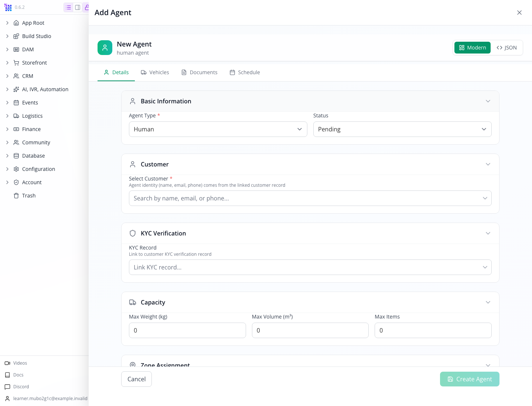The width and height of the screenshot is (532, 406).
Task: Click the Configuration gear icon
Action: [x=16, y=169]
